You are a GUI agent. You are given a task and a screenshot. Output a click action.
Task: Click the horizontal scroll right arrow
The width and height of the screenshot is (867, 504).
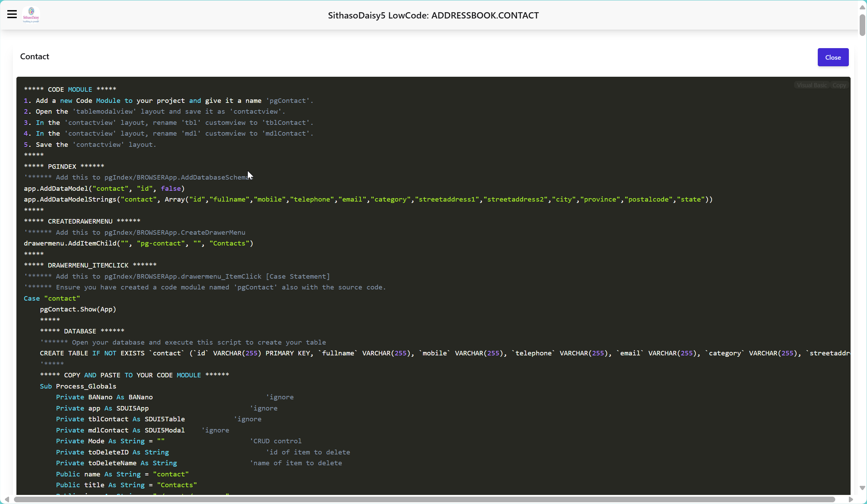click(x=850, y=499)
